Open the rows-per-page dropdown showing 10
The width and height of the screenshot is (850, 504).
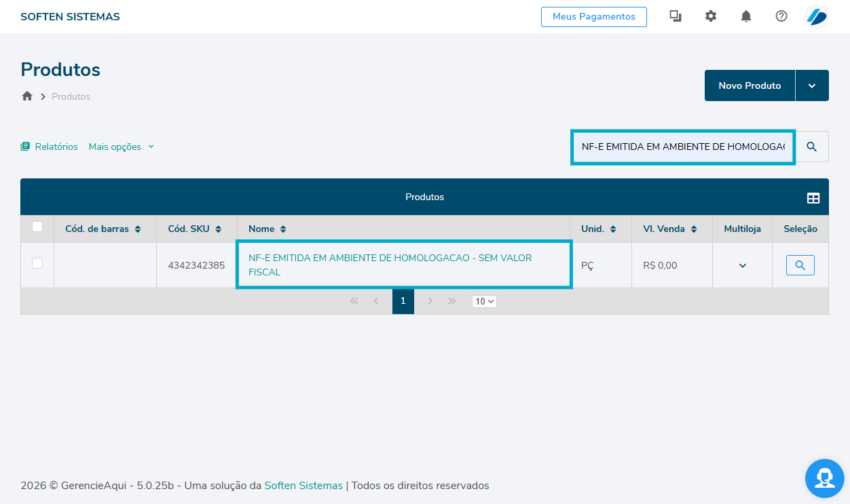click(x=484, y=301)
